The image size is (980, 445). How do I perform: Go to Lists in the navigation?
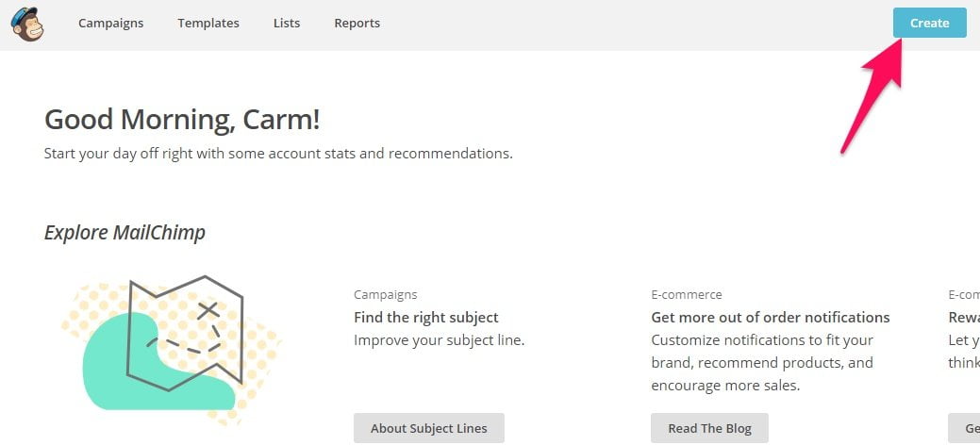[x=286, y=24]
